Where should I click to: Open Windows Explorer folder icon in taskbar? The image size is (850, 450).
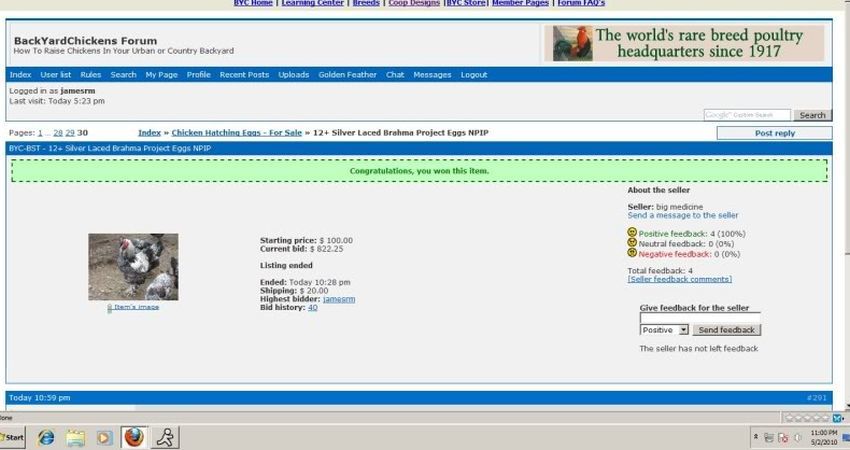pyautogui.click(x=75, y=437)
